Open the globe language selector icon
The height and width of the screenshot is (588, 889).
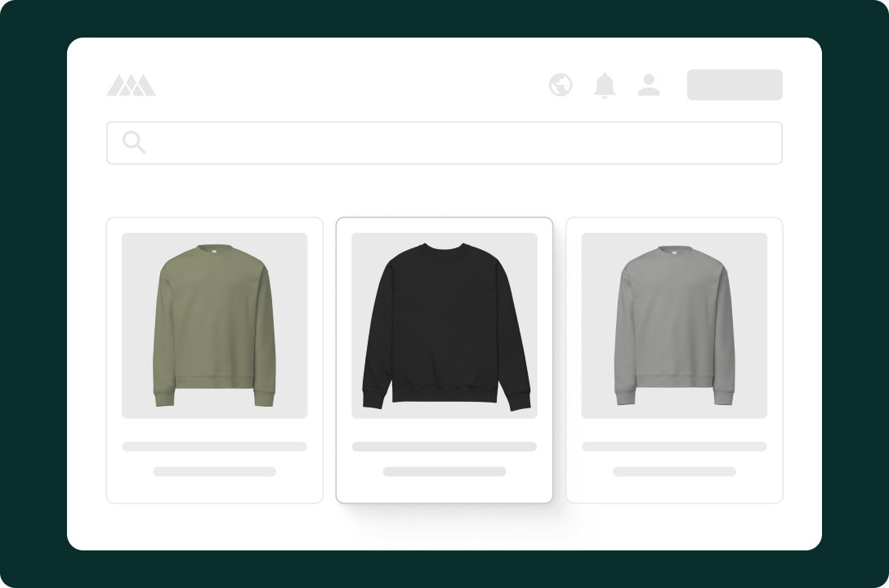coord(561,85)
